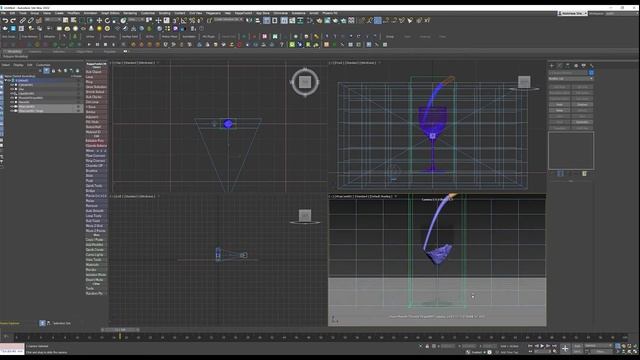Screen dimensions: 640x360
Task: Switch to the Modify command panel tab
Action: pyautogui.click(x=560, y=65)
